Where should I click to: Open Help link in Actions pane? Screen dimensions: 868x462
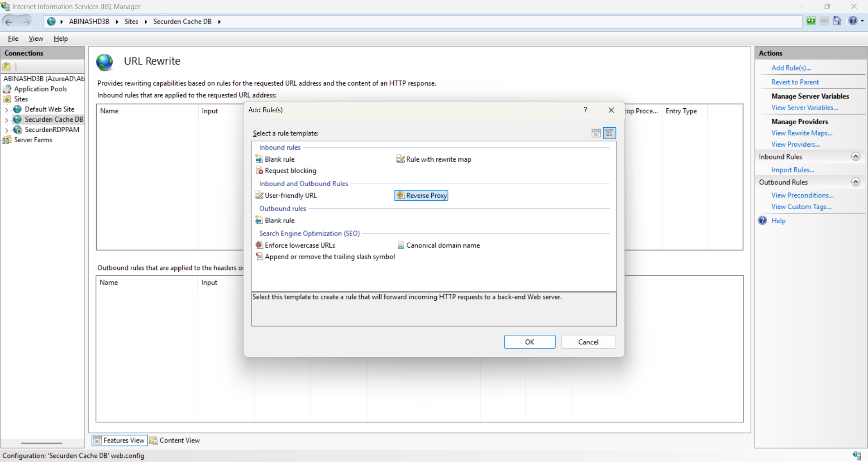[x=778, y=221]
